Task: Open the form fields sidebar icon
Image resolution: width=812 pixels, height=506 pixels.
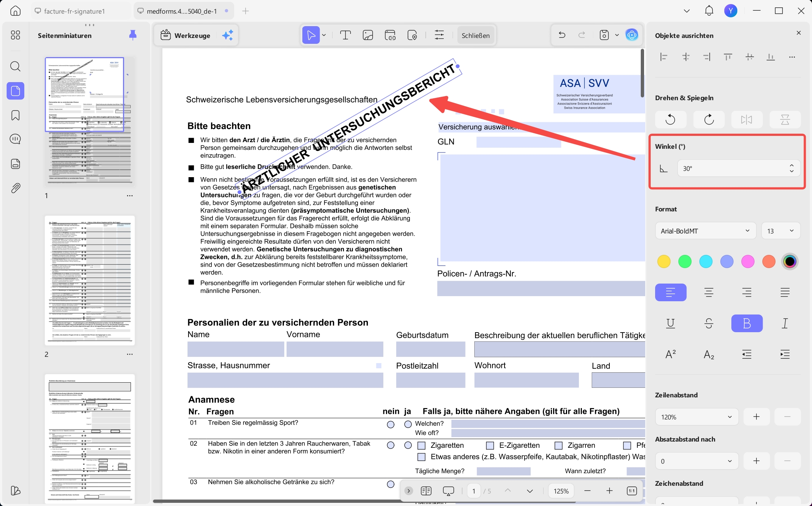Action: tap(15, 164)
